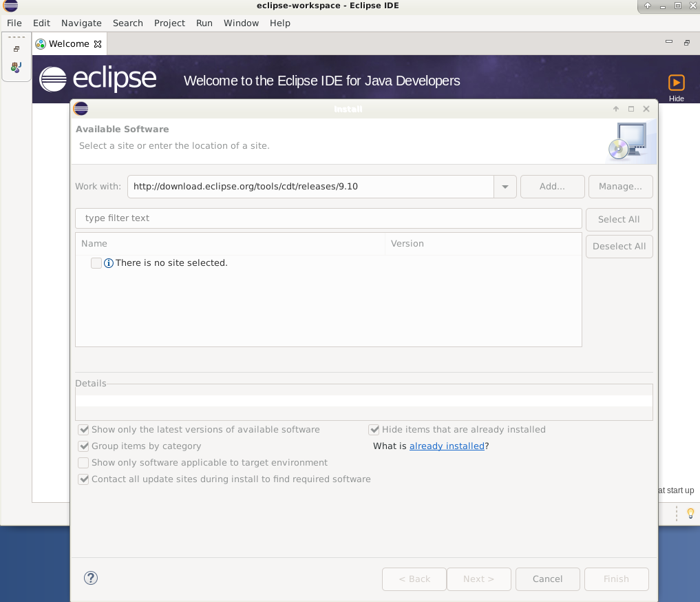Open the Java perspective sidebar icon
The image size is (700, 602).
16,67
